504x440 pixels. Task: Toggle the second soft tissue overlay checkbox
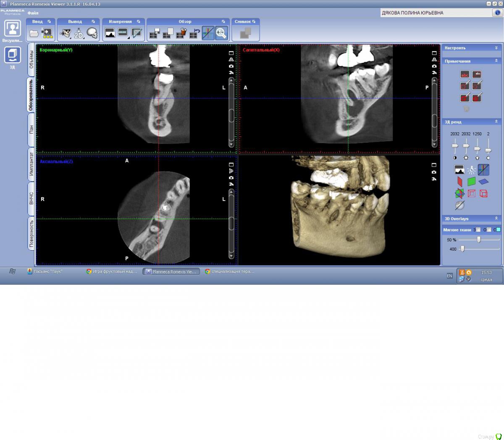pyautogui.click(x=488, y=230)
